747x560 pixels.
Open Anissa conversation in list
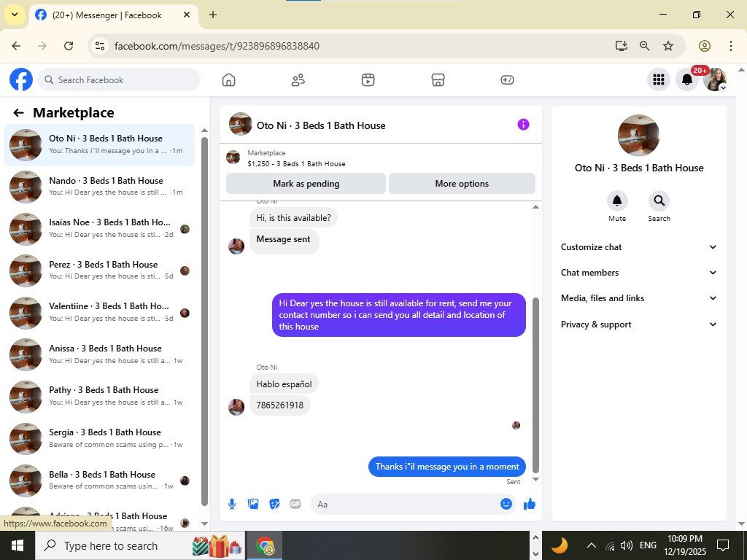99,354
